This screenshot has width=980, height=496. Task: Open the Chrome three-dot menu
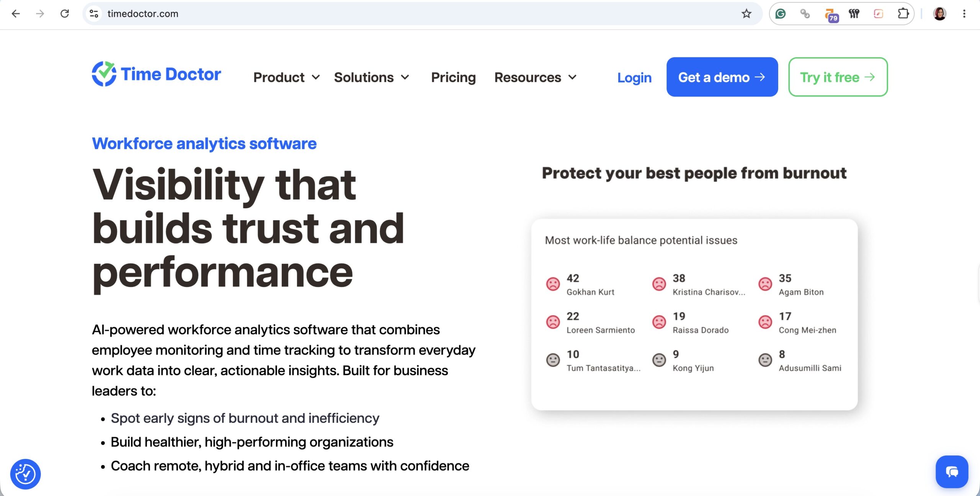point(964,14)
